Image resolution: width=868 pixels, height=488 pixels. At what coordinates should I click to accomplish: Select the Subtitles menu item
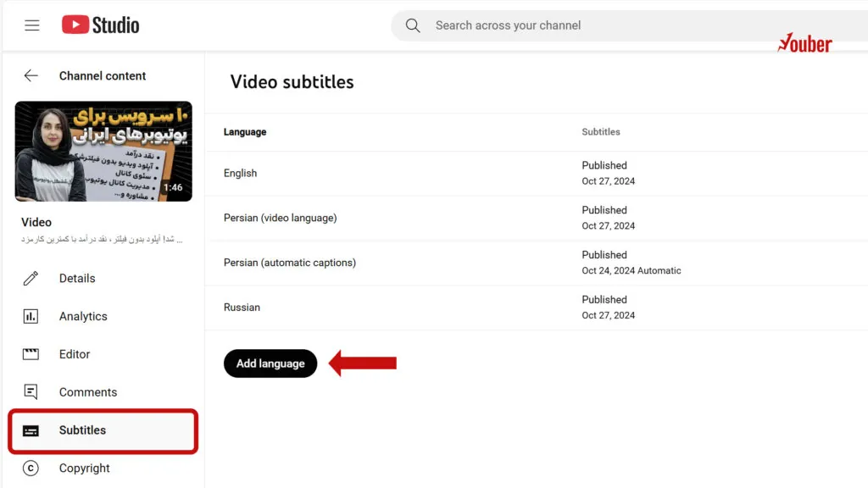(x=103, y=431)
